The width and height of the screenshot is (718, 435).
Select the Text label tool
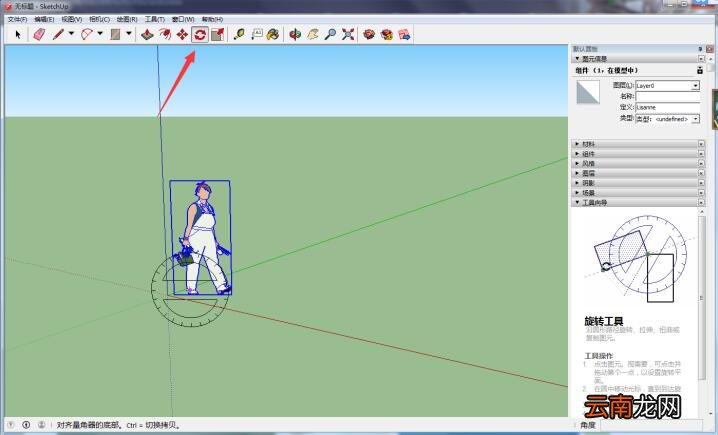(x=256, y=34)
